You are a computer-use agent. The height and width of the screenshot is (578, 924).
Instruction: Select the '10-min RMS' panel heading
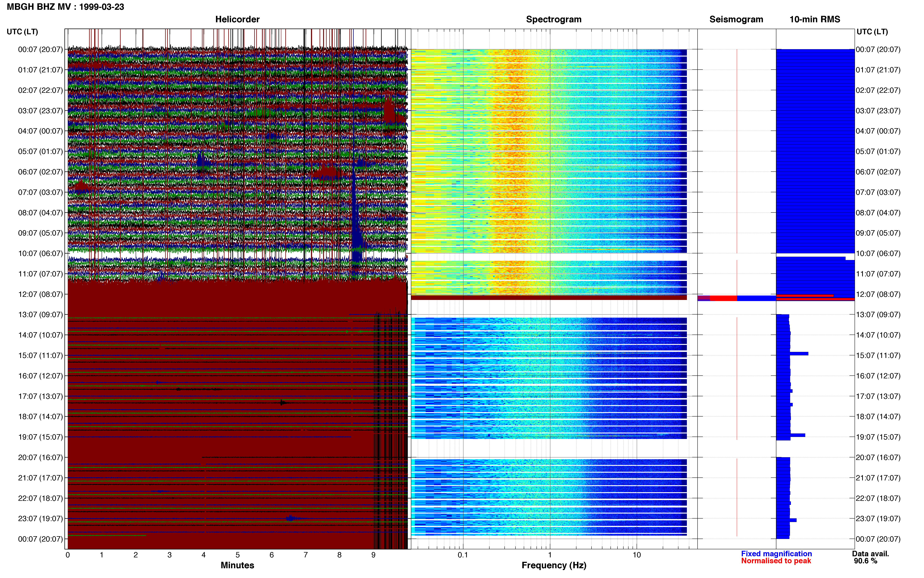pos(815,19)
